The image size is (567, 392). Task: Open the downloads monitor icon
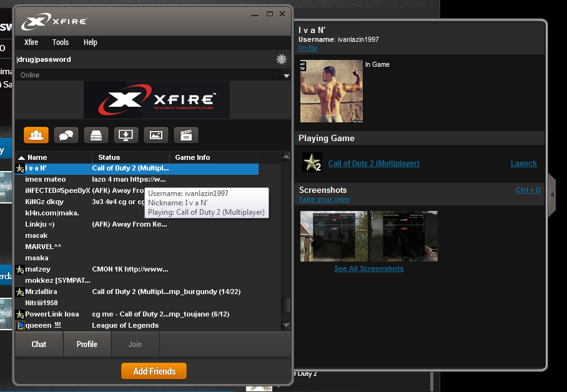tap(126, 135)
